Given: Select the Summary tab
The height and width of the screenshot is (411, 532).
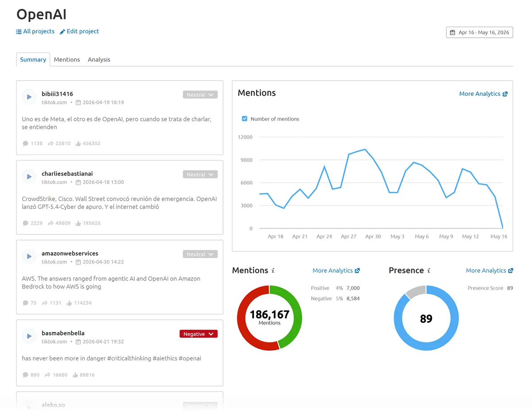Looking at the screenshot, I should pyautogui.click(x=33, y=59).
